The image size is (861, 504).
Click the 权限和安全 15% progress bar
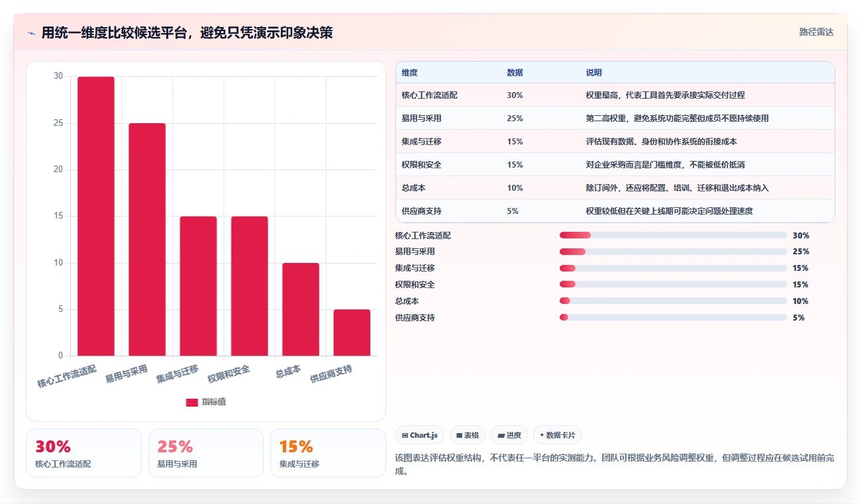tap(674, 285)
